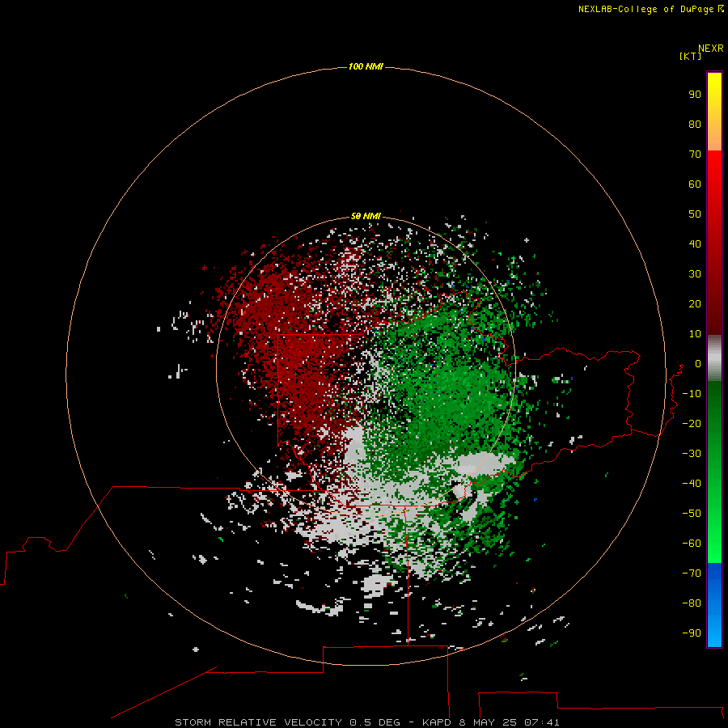Click the 0 value on velocity scale

click(x=698, y=363)
